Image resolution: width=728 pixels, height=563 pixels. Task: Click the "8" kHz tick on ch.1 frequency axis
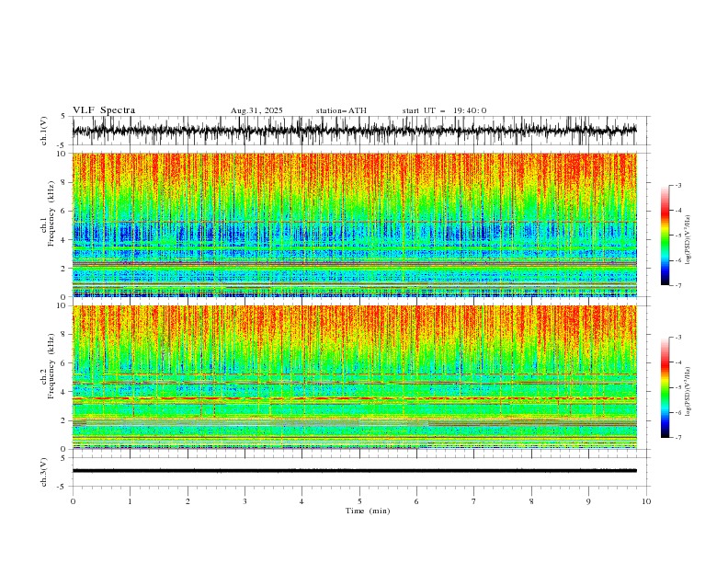click(x=65, y=182)
